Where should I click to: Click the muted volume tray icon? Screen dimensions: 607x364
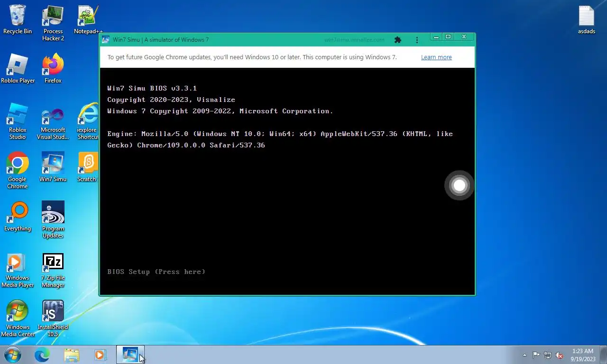pos(560,355)
